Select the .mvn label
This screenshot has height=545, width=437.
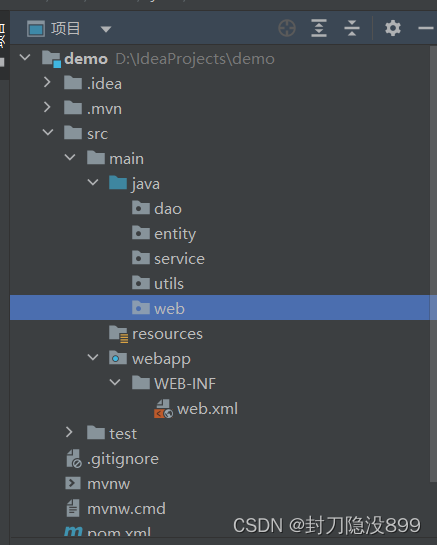click(x=104, y=109)
